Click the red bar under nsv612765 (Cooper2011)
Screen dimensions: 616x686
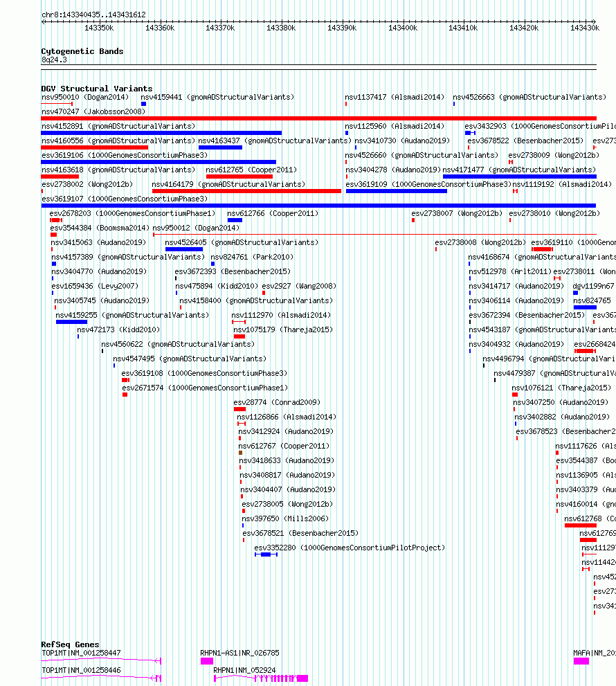coord(239,177)
